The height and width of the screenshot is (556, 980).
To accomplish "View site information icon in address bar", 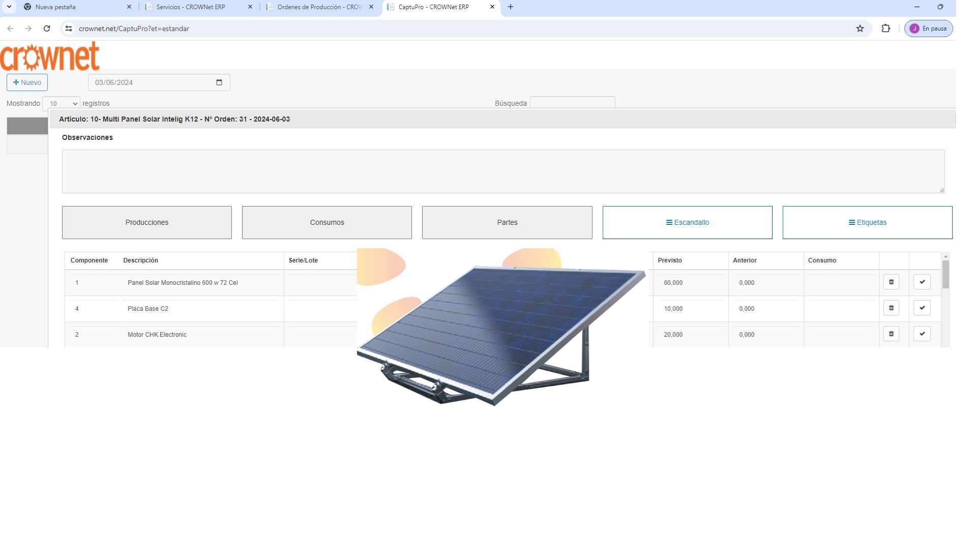I will [69, 28].
